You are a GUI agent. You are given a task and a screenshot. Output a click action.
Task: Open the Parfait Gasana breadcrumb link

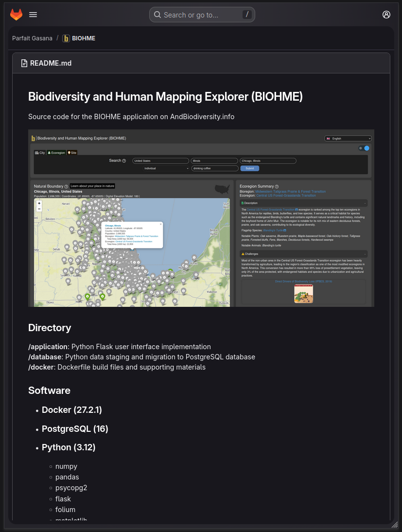point(32,38)
